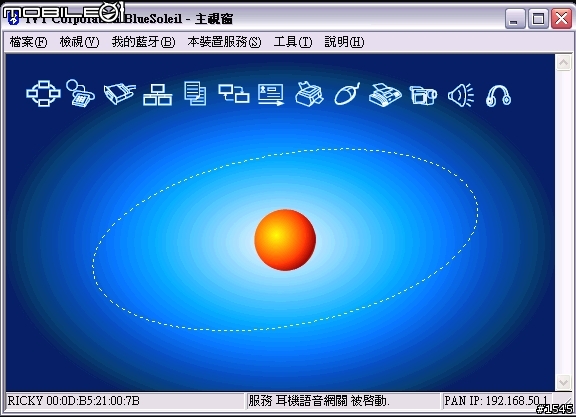Open the Serial Port service icon
The width and height of the screenshot is (576, 417).
[x=119, y=94]
